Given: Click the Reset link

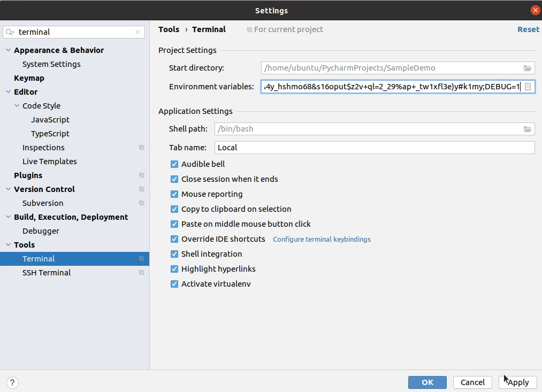Looking at the screenshot, I should (528, 29).
